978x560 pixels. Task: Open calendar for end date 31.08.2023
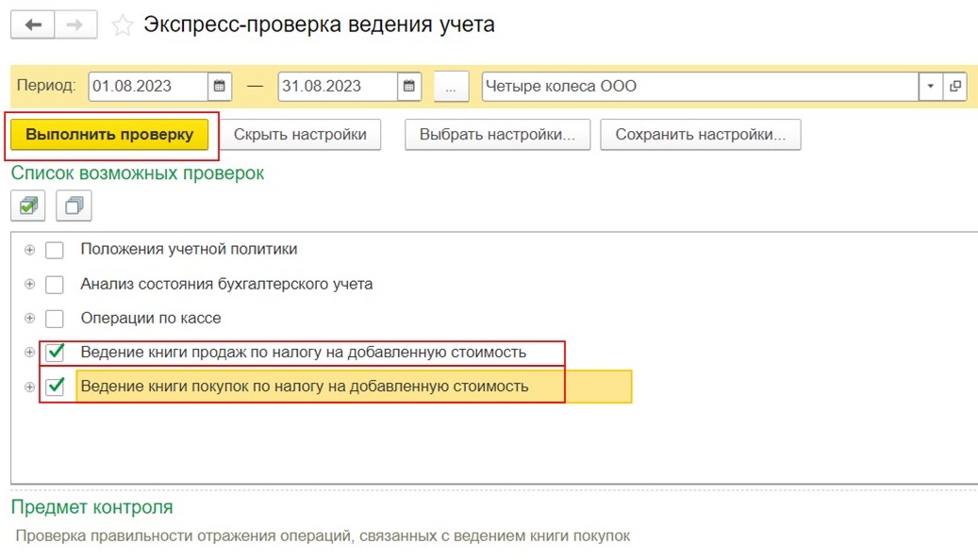click(409, 86)
